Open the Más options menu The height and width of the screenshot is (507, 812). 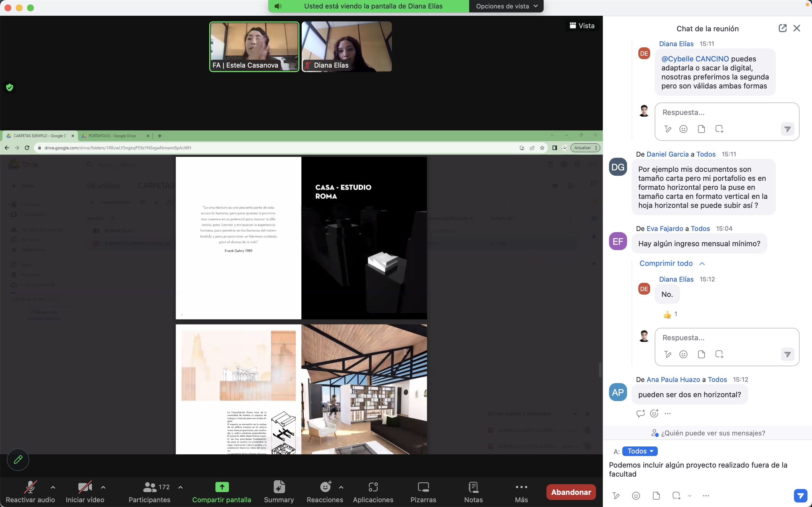521,488
